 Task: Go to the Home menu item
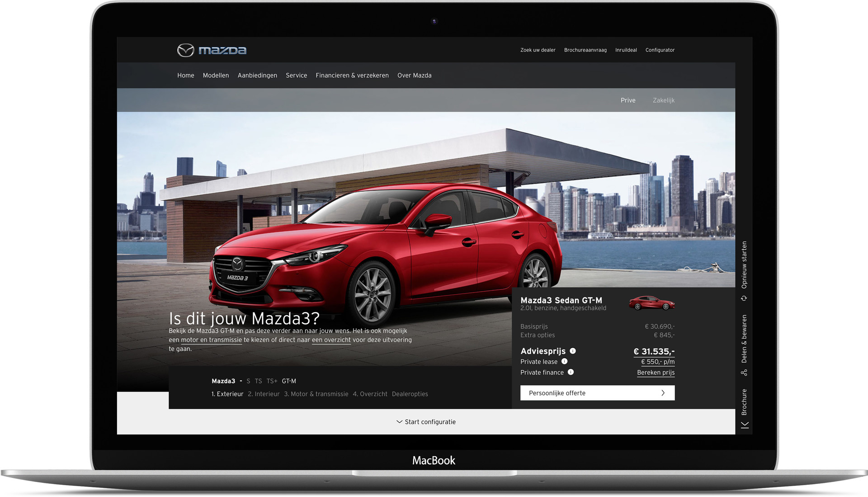[x=185, y=76]
